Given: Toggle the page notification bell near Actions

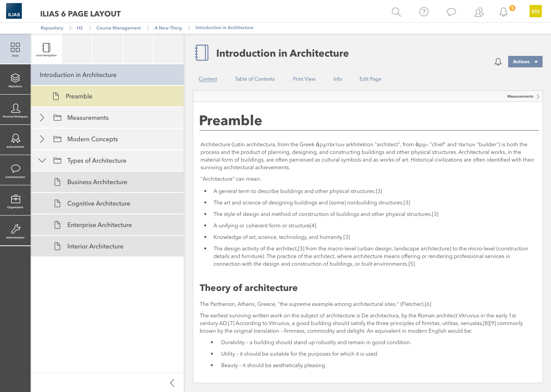Looking at the screenshot, I should (x=498, y=62).
